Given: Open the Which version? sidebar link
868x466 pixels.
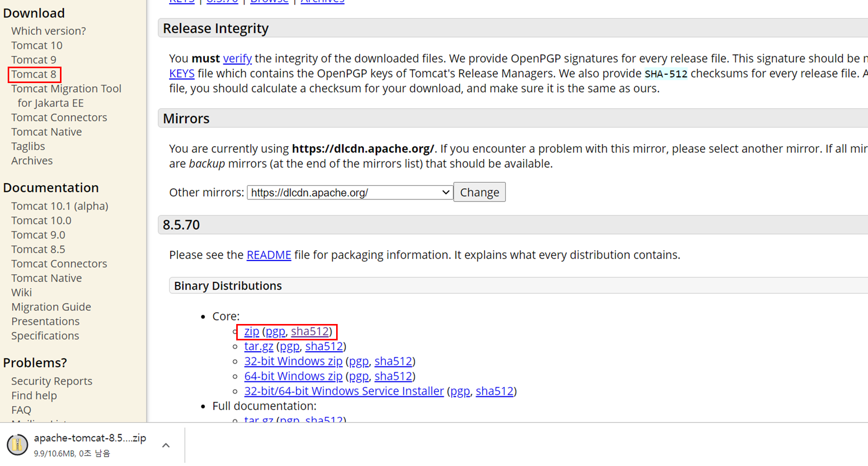Looking at the screenshot, I should [x=49, y=31].
